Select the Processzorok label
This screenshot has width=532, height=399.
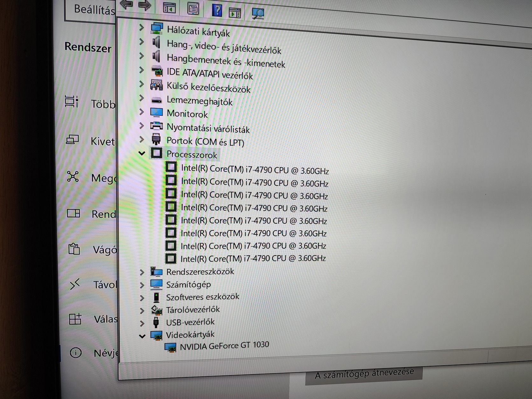click(x=192, y=155)
